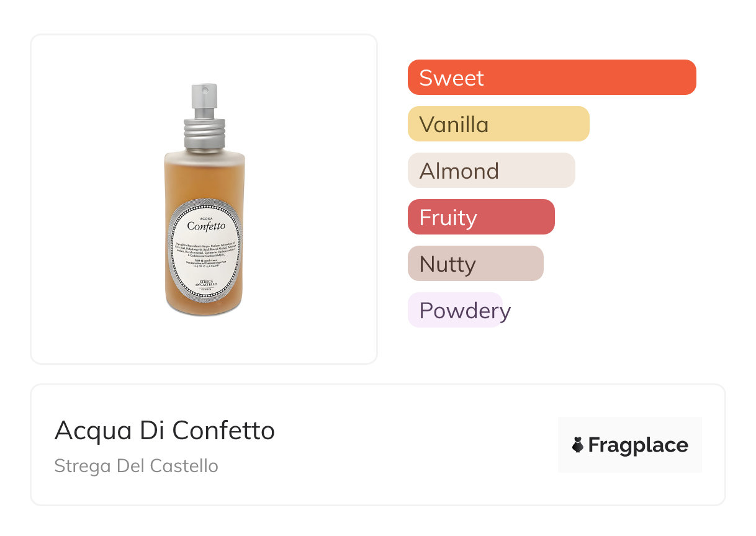Screen dimensions: 756x536
Task: Select the Vanilla accord bar
Action: pyautogui.click(x=498, y=124)
